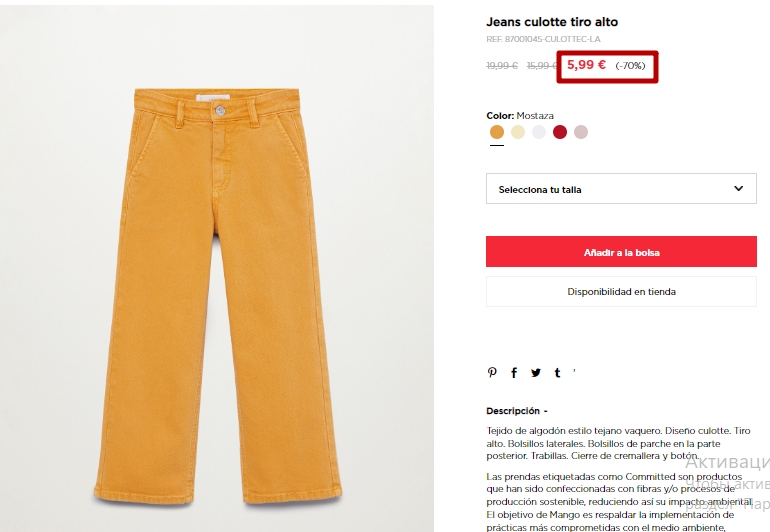Share the jeans on Pinterest

tap(492, 373)
